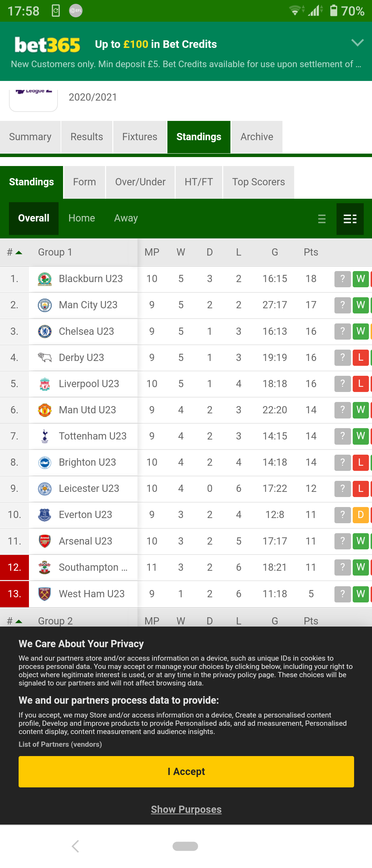Toggle Home standings filter

point(82,218)
